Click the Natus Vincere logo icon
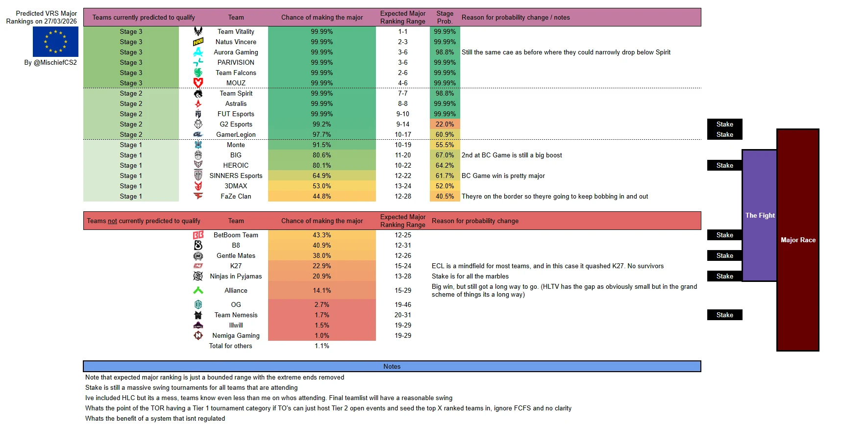This screenshot has height=430, width=868. tap(198, 42)
